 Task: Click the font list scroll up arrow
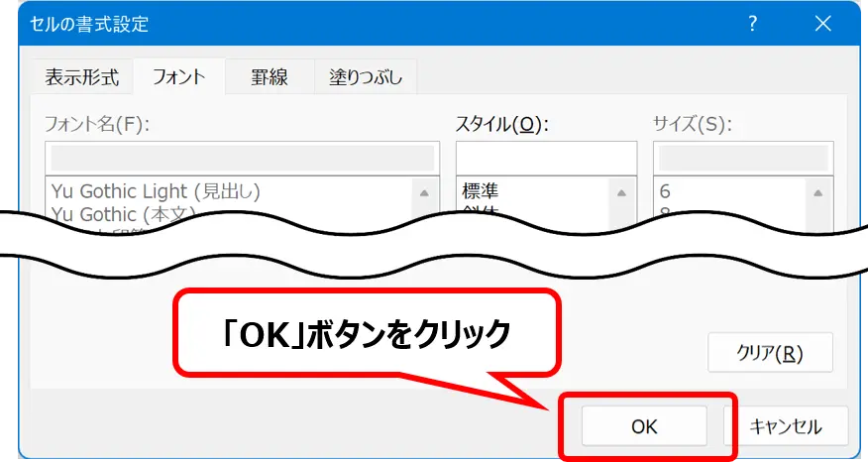pos(425,192)
